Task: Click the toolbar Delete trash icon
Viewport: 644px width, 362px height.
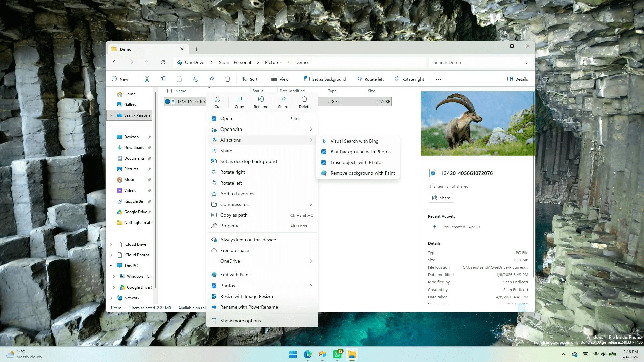Action: (x=228, y=79)
